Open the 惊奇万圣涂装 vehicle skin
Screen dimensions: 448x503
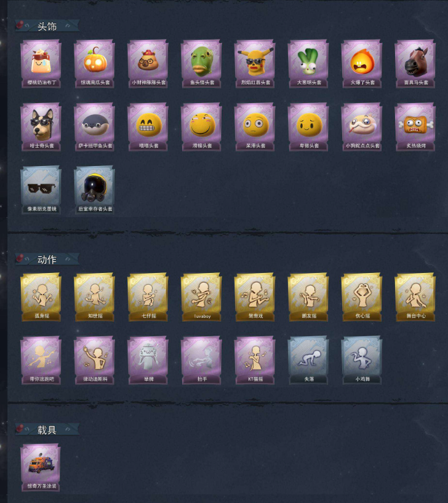(x=41, y=467)
